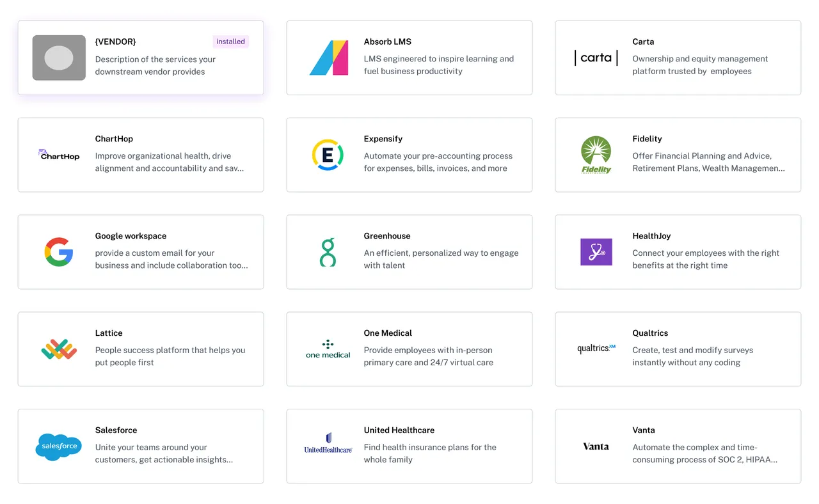Click "Unite your teams around your customers" text
Viewport: 819px width, 504px height.
pyautogui.click(x=164, y=453)
